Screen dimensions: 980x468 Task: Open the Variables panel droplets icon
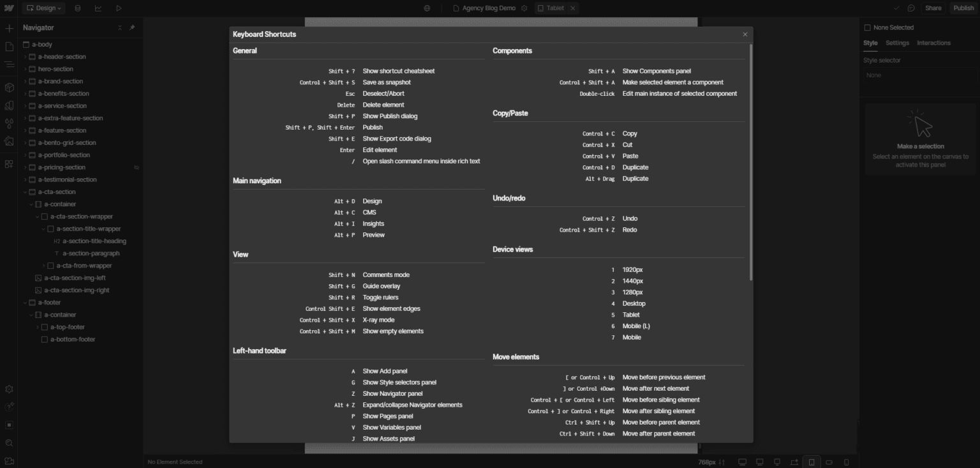tap(9, 123)
